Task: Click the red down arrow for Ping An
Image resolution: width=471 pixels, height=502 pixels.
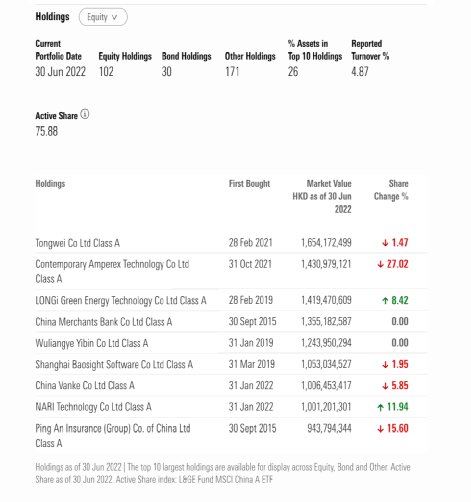Action: 381,429
